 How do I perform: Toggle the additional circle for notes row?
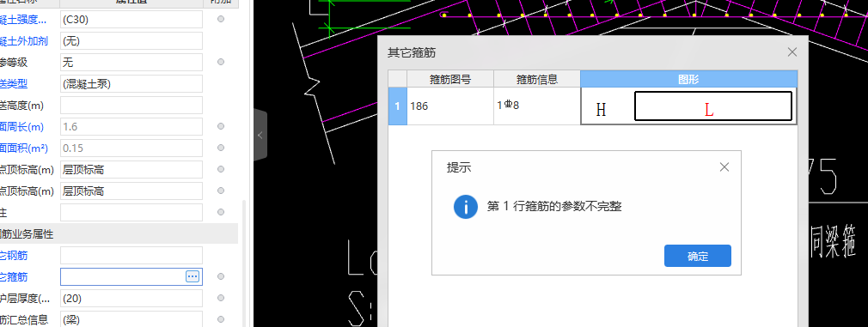click(221, 213)
